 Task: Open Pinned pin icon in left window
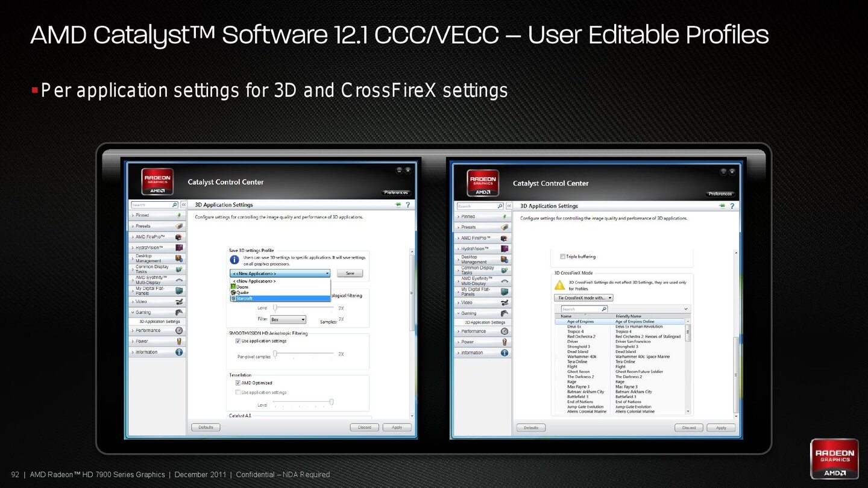tap(178, 215)
